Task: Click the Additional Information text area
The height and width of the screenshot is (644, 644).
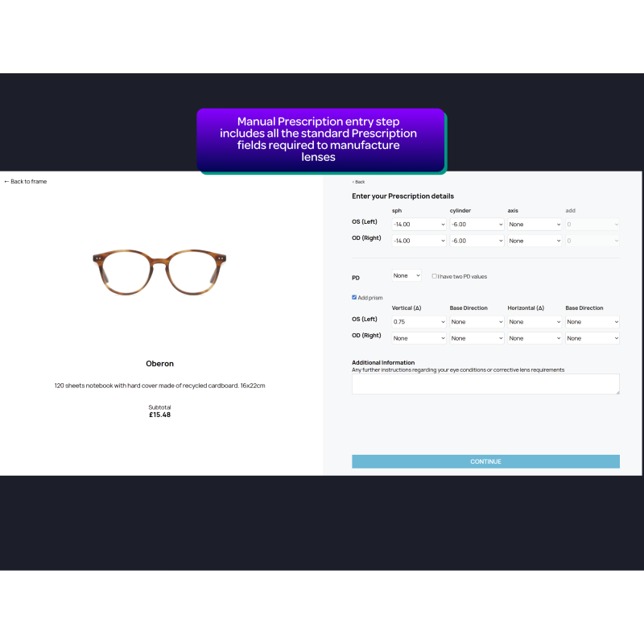Action: coord(485,384)
